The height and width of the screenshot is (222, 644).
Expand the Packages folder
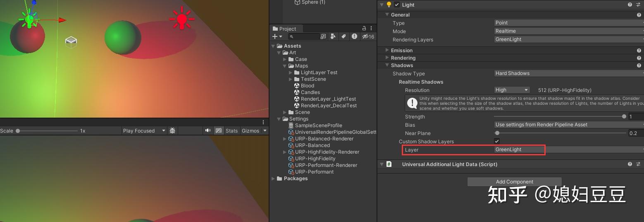click(273, 179)
